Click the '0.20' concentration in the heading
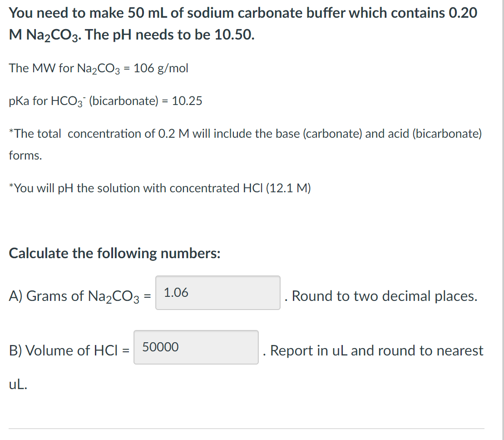504x440 pixels. coord(463,13)
